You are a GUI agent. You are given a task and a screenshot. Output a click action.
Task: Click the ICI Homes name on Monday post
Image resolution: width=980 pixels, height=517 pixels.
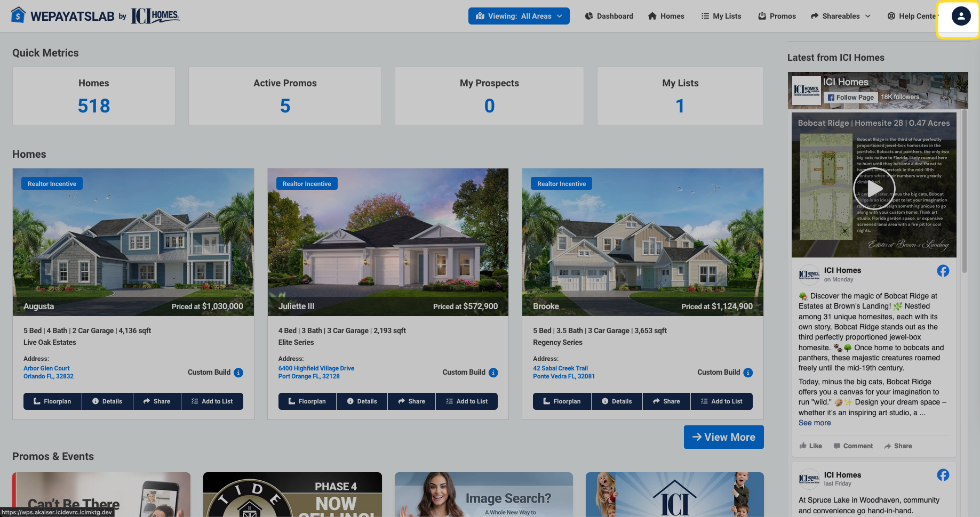pyautogui.click(x=842, y=270)
